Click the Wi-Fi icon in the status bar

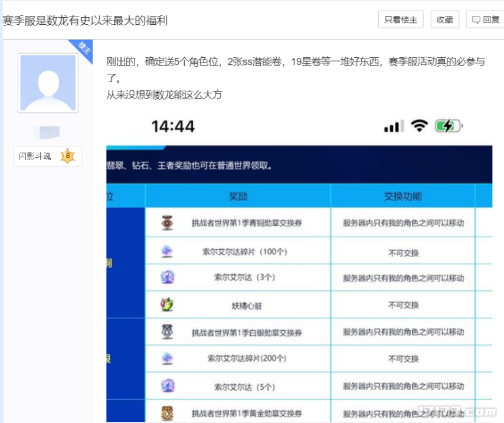pos(418,126)
